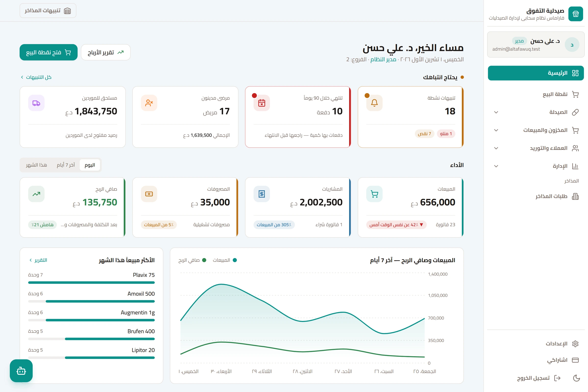Open الرئيسية in the sidebar
Screen dimensions: 588x392
[536, 73]
